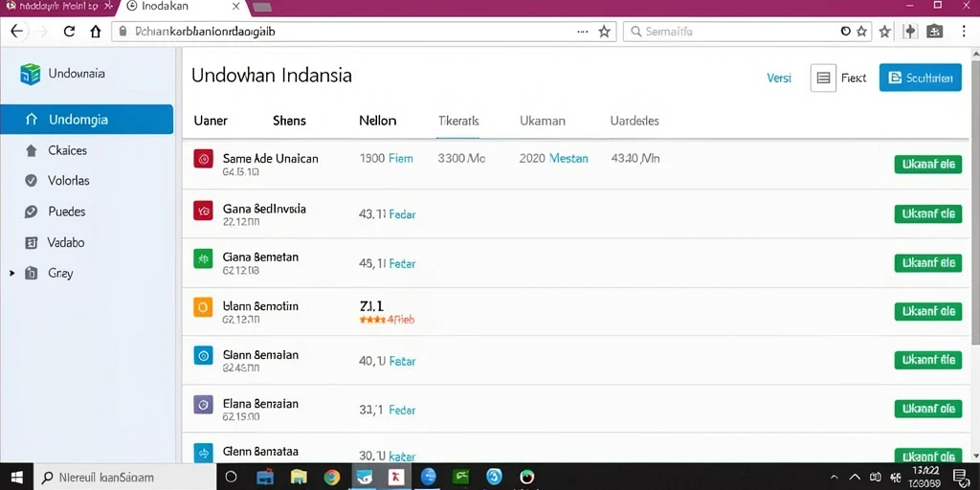Click the list view icon next to Fiekt

823,78
